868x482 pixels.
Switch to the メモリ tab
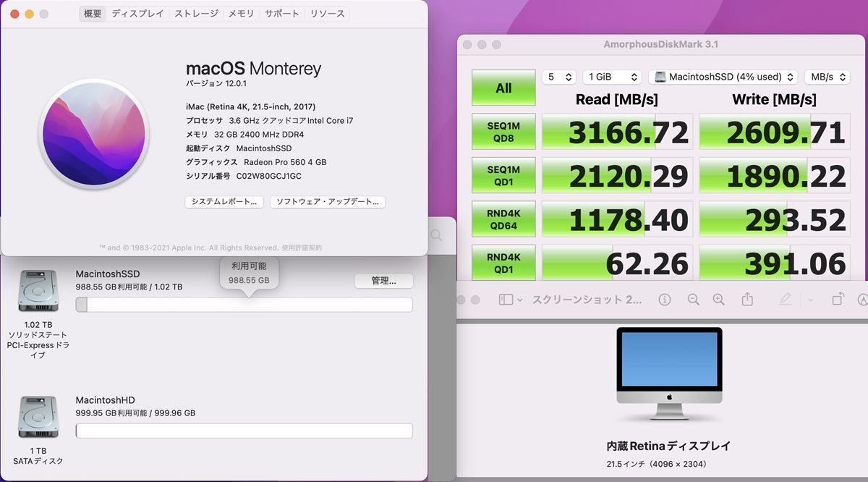[x=241, y=14]
